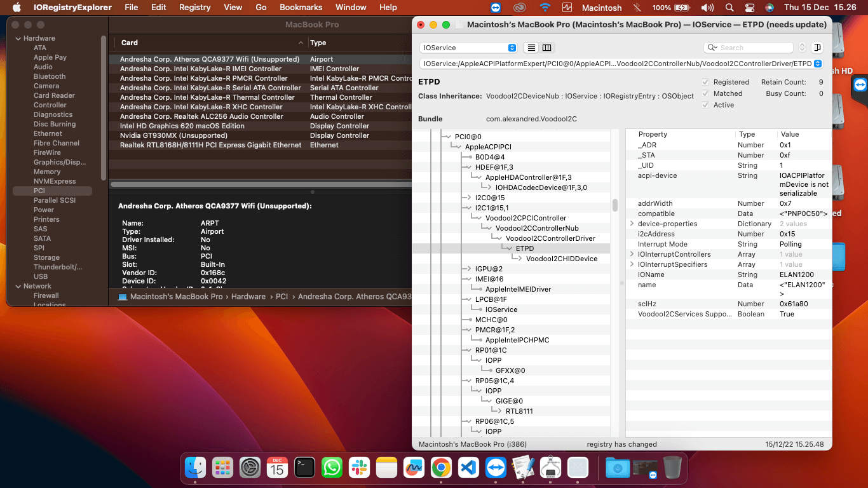Screen dimensions: 868x488
Task: Click the computer icon in the breadcrumb bar
Action: coord(121,296)
